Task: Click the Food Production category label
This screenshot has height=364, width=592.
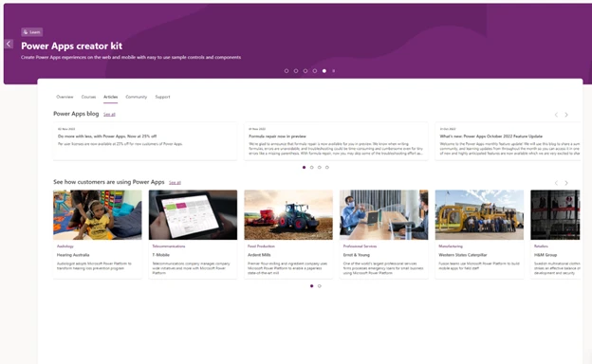Action: click(x=261, y=246)
